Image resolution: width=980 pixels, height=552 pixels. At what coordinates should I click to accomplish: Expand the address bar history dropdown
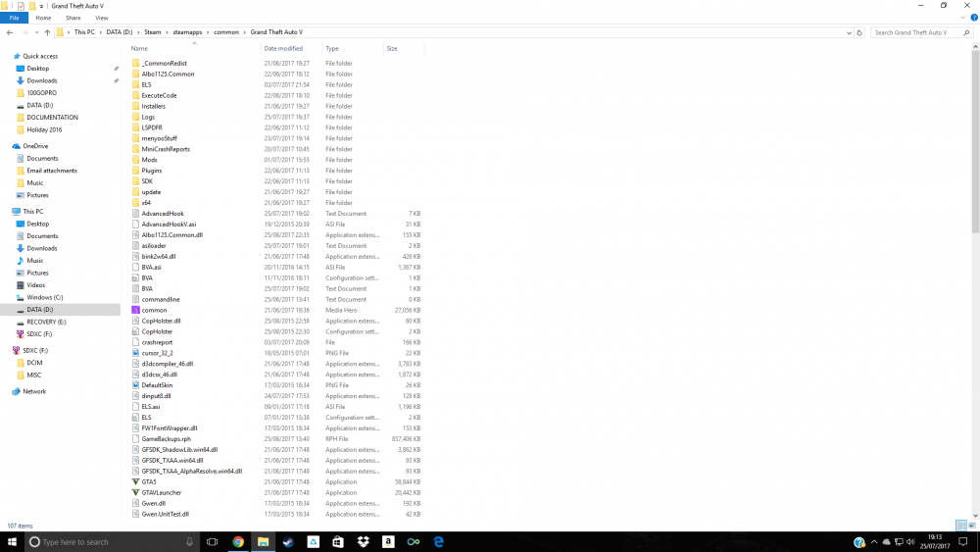(849, 32)
